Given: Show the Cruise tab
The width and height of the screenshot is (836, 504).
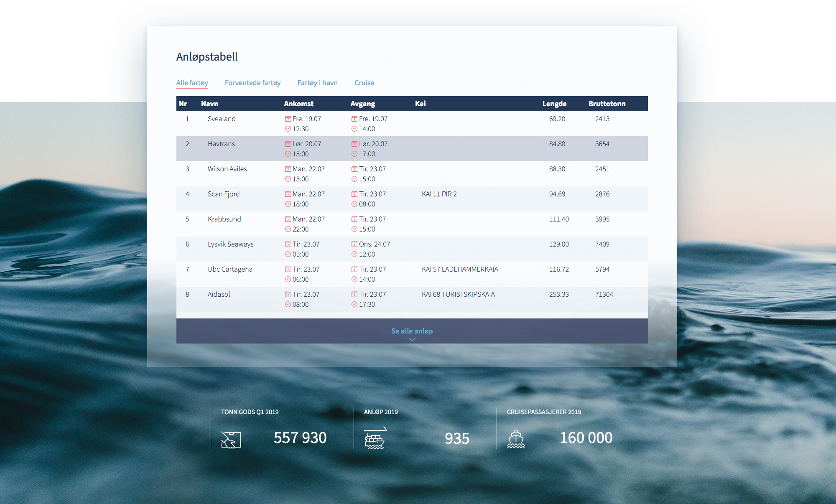Looking at the screenshot, I should click(364, 83).
